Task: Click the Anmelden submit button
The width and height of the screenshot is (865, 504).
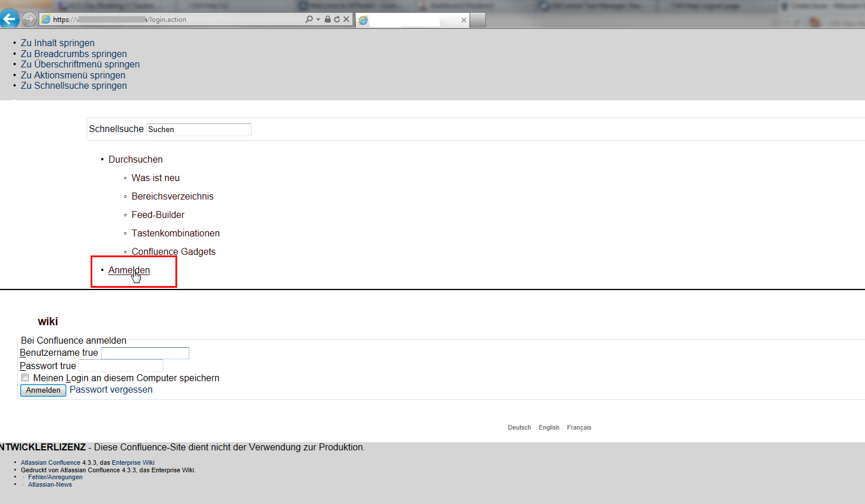Action: pos(43,390)
